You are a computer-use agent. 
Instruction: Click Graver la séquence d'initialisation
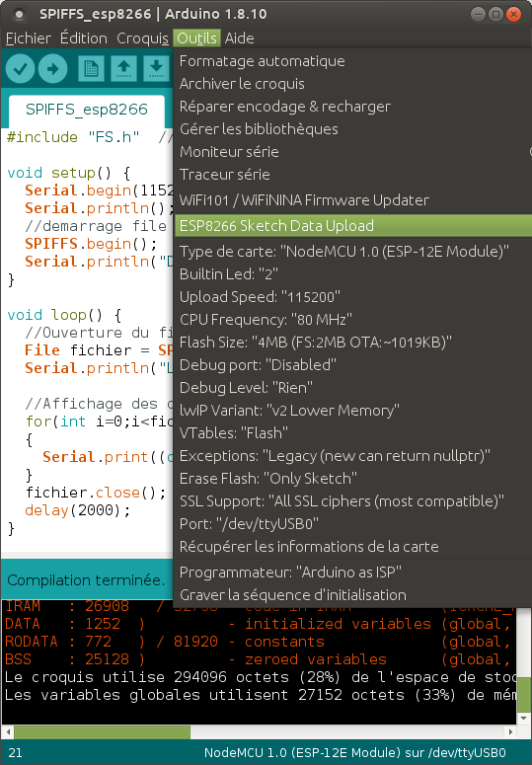352,595
